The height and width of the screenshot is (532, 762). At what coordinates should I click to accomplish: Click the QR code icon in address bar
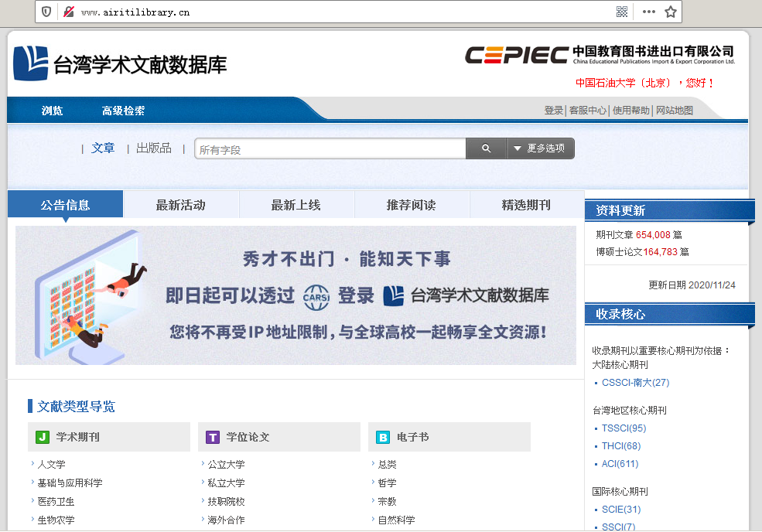point(621,12)
